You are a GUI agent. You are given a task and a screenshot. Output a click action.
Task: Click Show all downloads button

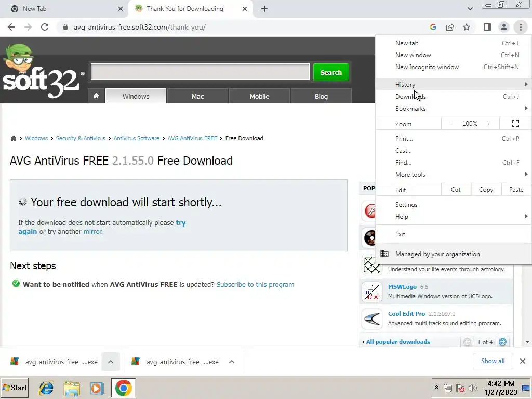pos(493,361)
